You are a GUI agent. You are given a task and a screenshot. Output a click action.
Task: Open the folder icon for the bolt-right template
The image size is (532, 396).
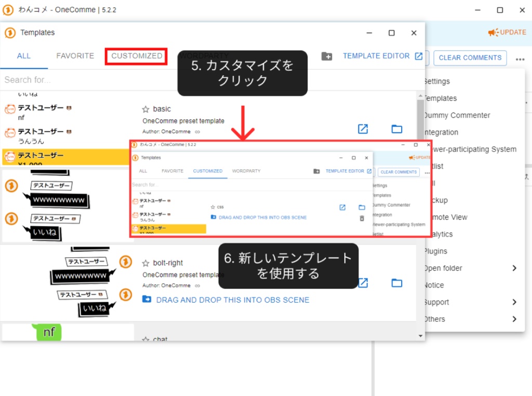click(396, 283)
